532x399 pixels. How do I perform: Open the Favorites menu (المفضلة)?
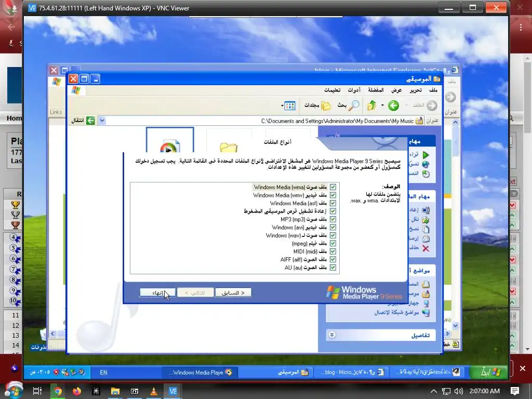coord(376,90)
